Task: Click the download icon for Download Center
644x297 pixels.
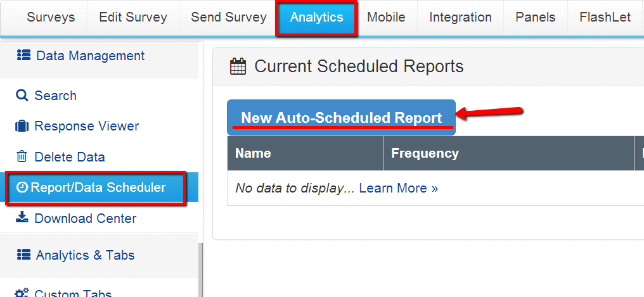Action: 22,218
